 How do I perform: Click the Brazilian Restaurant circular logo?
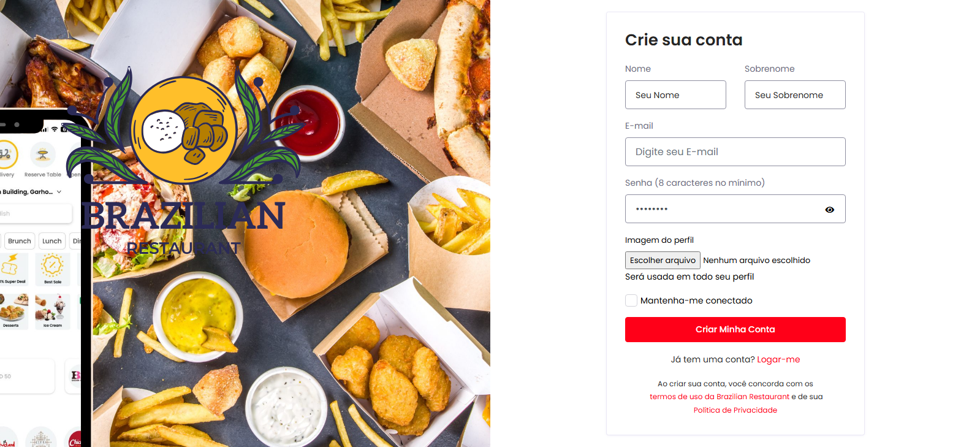click(184, 130)
